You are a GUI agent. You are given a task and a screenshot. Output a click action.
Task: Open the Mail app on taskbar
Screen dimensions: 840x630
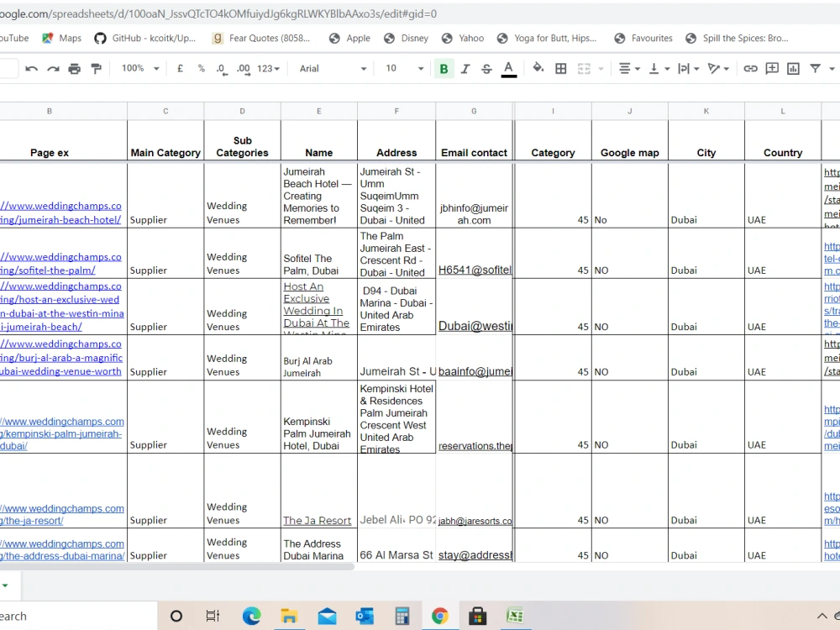click(x=327, y=616)
